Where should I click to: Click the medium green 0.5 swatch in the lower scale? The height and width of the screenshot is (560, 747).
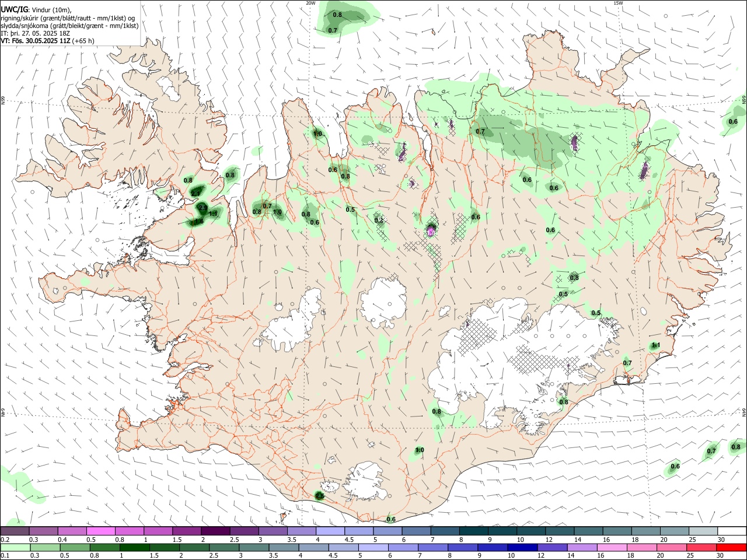(x=75, y=548)
